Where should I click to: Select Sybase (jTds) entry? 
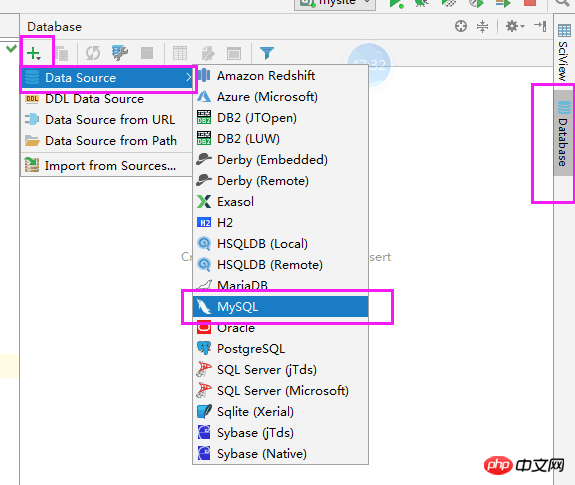point(281,433)
